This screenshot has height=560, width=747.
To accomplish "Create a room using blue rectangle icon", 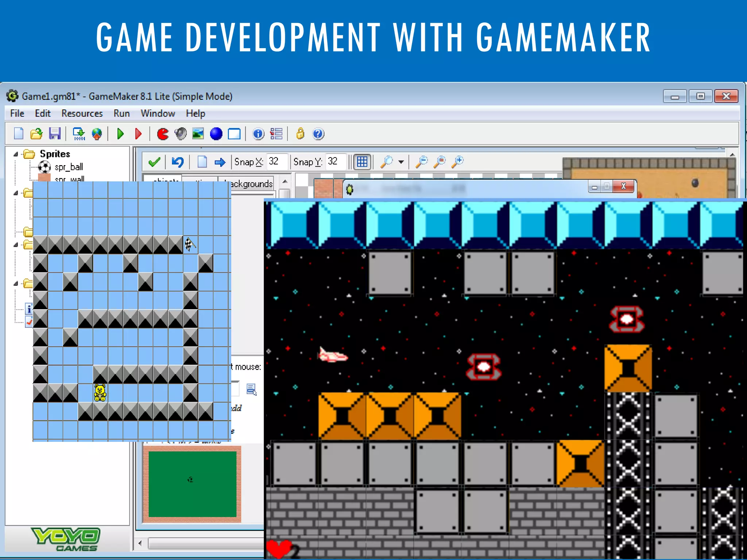I will coord(234,134).
